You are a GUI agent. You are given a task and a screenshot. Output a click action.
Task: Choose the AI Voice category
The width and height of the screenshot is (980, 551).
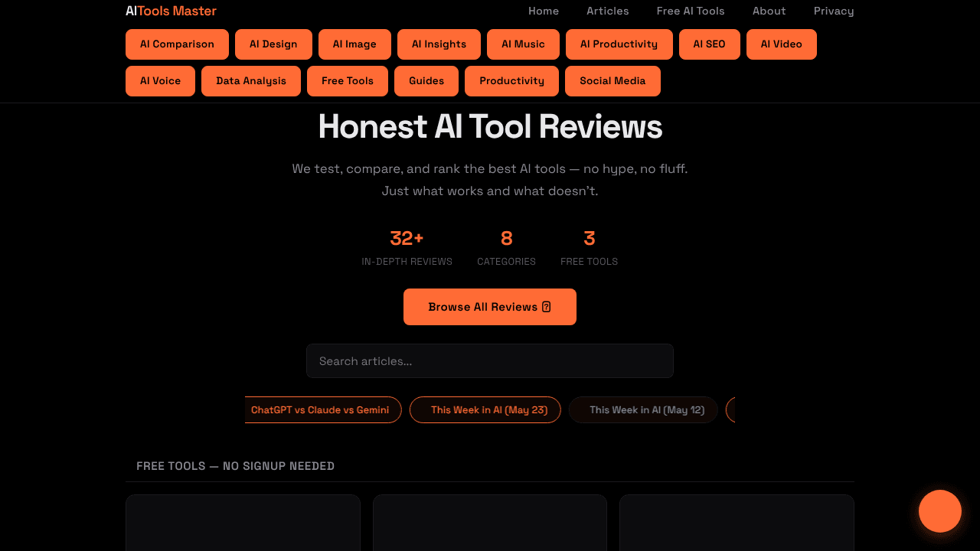[x=160, y=81]
